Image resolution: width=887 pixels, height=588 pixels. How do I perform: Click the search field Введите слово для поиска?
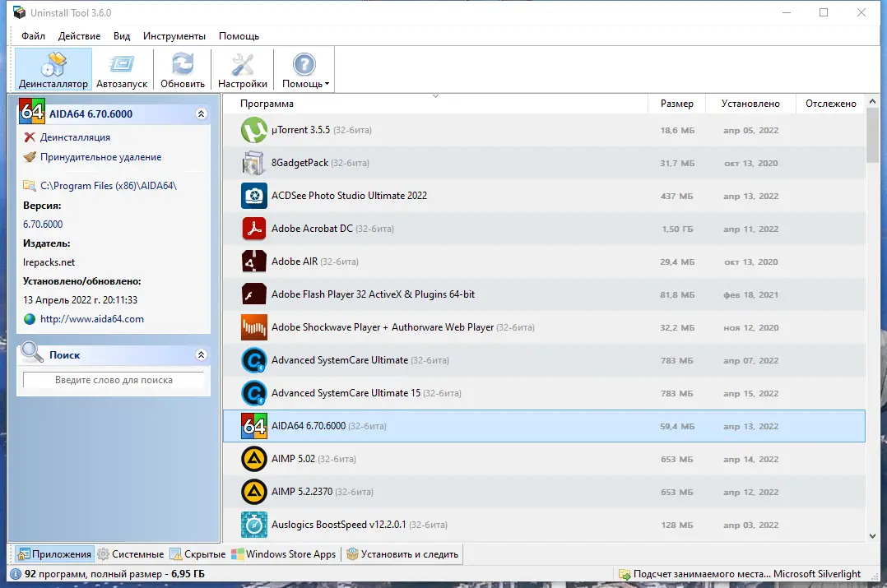pyautogui.click(x=114, y=380)
